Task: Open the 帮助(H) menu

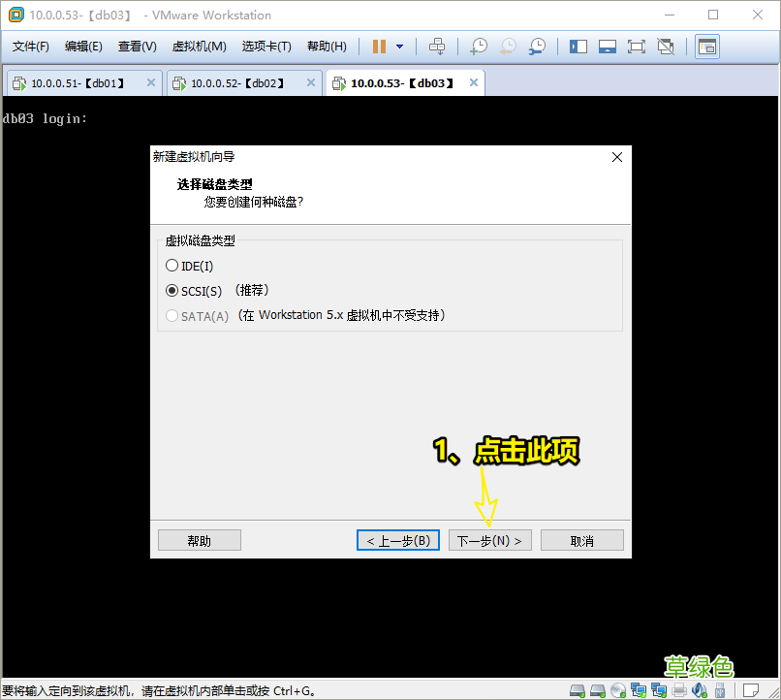Action: (x=327, y=47)
